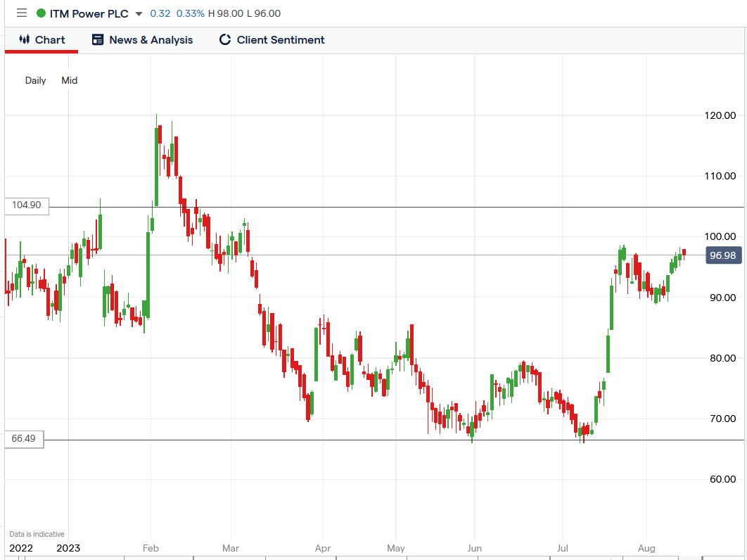747x560 pixels.
Task: Open the hamburger menu icon
Action: click(21, 13)
